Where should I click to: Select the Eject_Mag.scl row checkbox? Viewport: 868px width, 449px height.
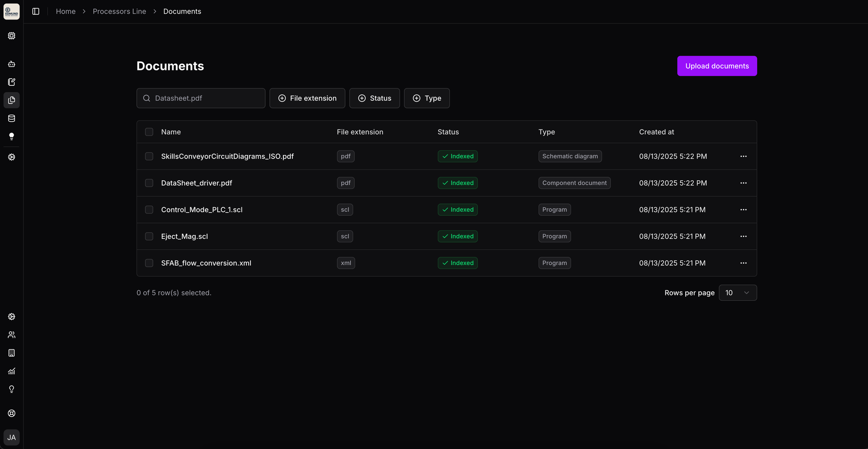[x=149, y=236]
